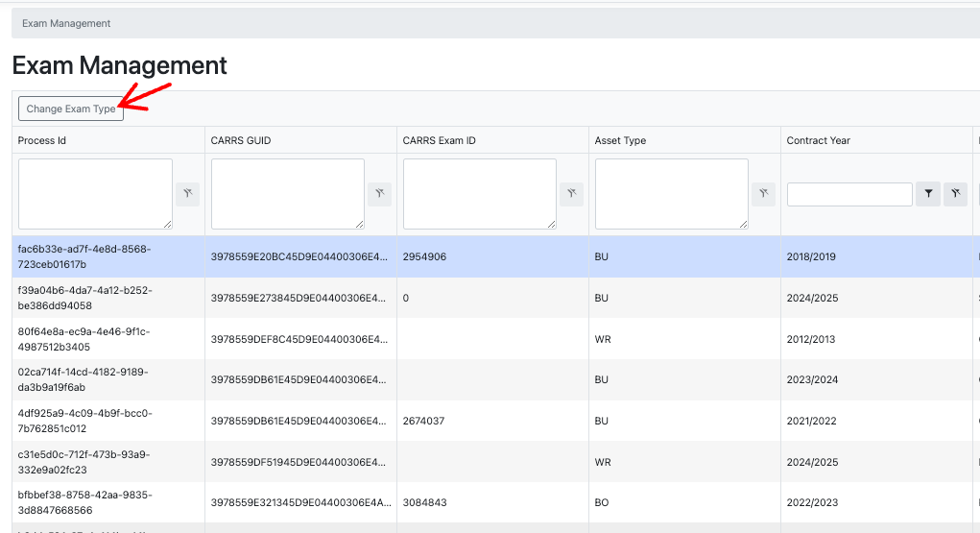The height and width of the screenshot is (533, 980).
Task: Focus the CARRS Exam ID filter text box
Action: tap(479, 194)
